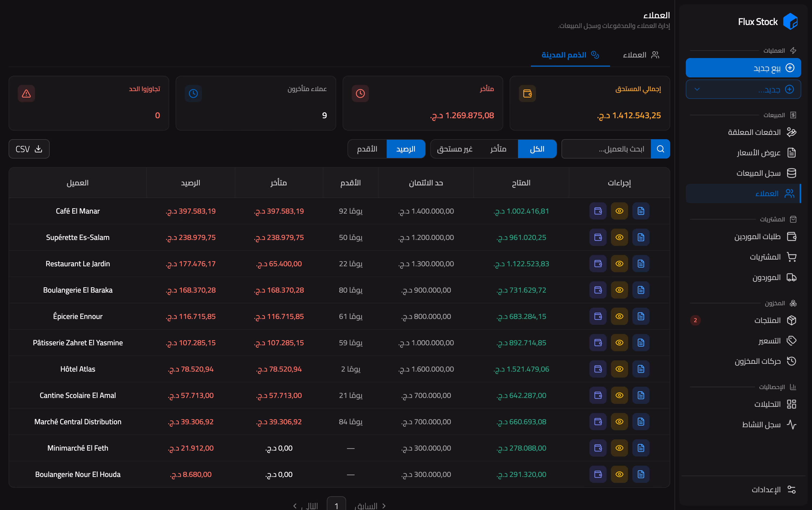Click wallet icon for Cantine Scolaire El Amal

click(x=598, y=395)
